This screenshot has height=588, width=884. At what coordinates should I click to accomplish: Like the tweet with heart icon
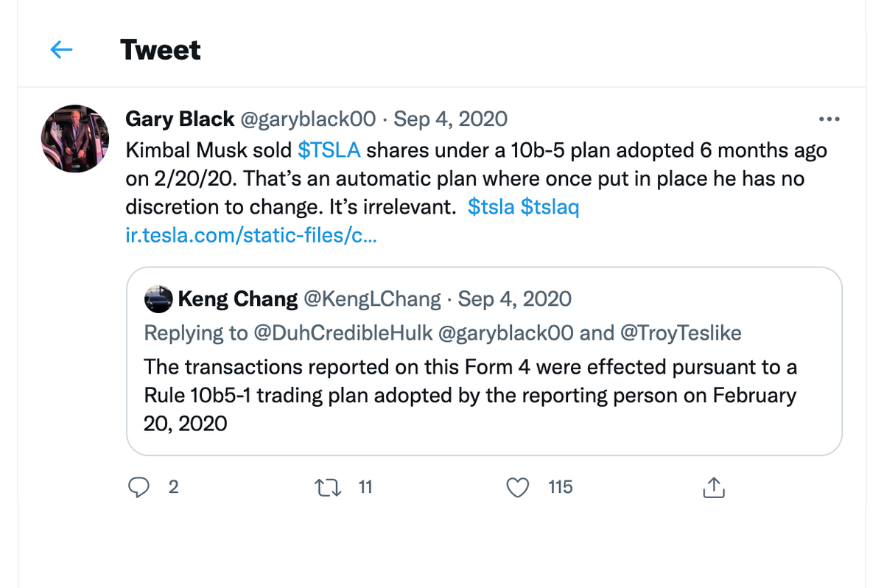(519, 487)
